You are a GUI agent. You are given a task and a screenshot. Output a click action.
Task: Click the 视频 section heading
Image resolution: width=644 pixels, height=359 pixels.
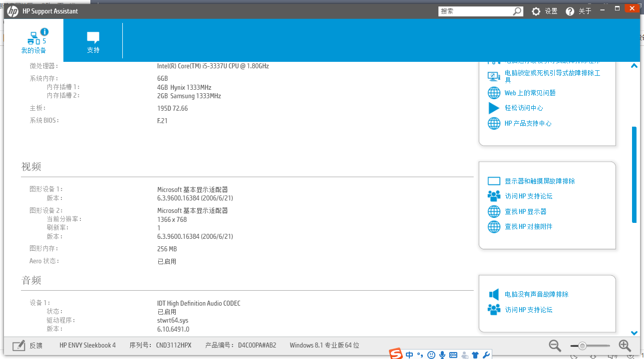pyautogui.click(x=31, y=167)
